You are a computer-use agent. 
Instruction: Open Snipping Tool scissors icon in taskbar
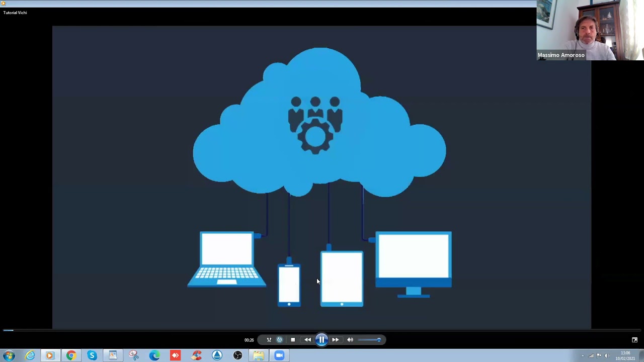133,355
